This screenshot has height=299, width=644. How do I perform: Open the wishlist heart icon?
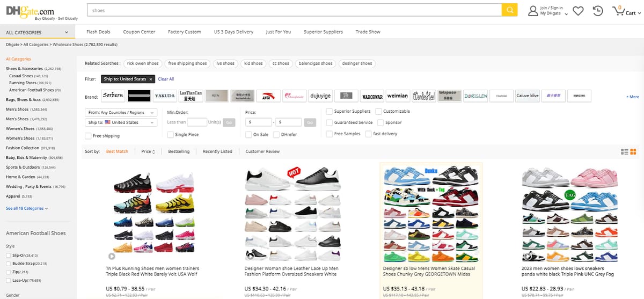coord(578,10)
